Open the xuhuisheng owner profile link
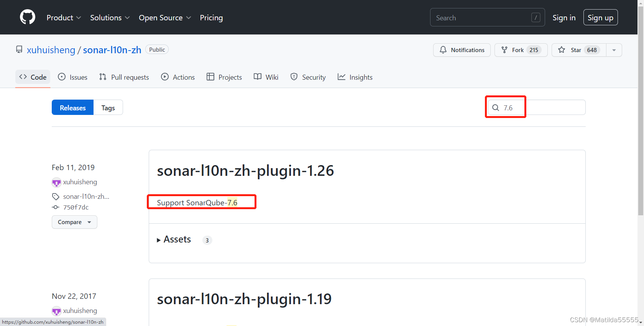The width and height of the screenshot is (644, 326). coord(51,50)
